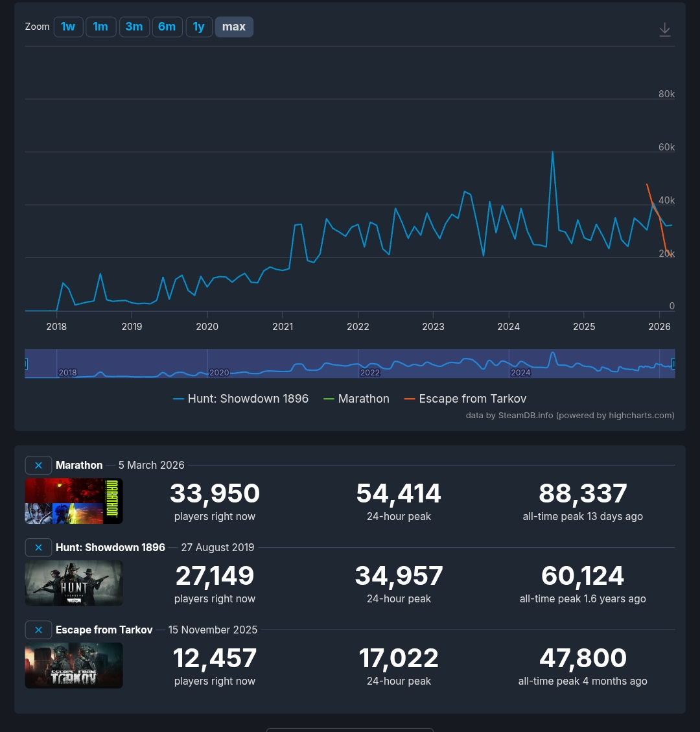Image resolution: width=700 pixels, height=732 pixels.
Task: Open the Escape from Tarkov title link
Action: point(104,630)
